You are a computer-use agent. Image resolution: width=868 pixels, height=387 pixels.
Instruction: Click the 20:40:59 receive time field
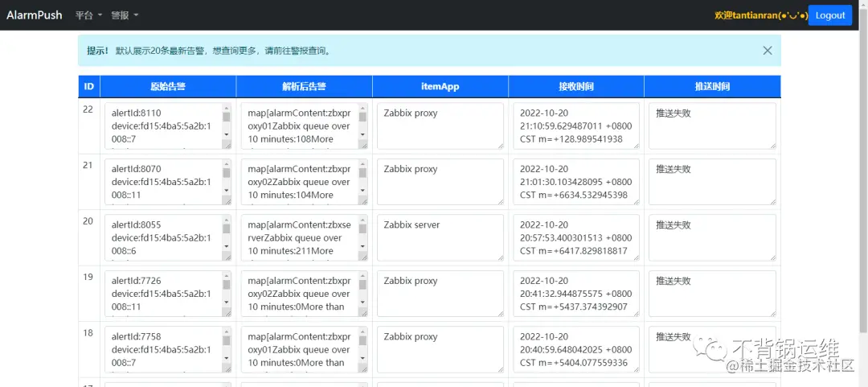[576, 349]
